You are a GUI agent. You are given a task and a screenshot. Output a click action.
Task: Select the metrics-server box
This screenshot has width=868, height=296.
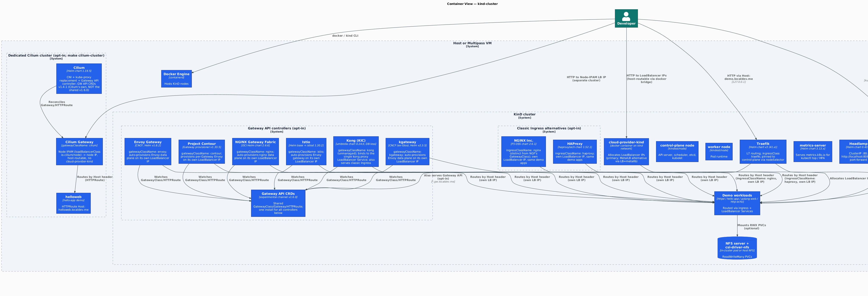point(813,152)
